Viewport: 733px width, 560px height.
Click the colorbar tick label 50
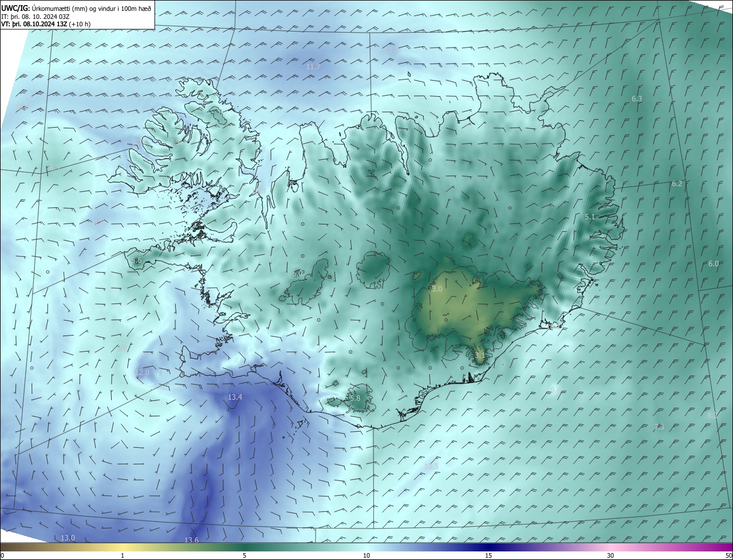728,556
